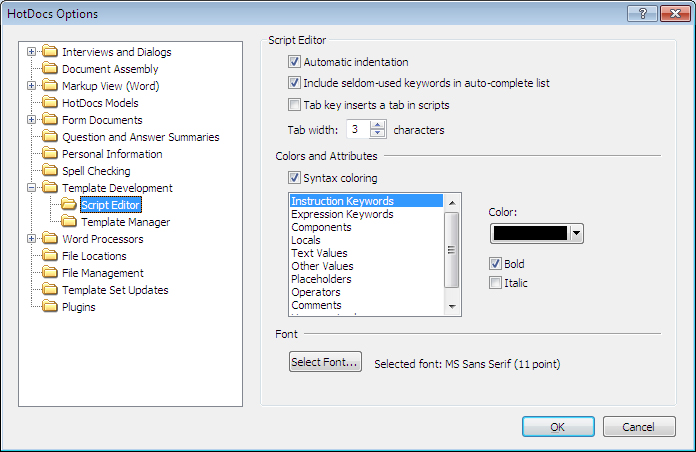Check the Italic attribute checkbox
Viewport: 696px width, 452px height.
pyautogui.click(x=495, y=283)
